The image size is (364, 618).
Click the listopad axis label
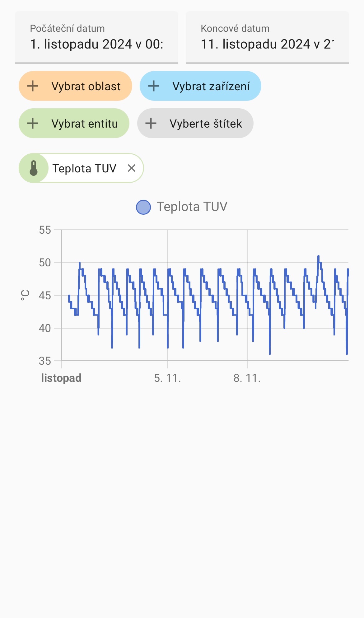point(61,378)
